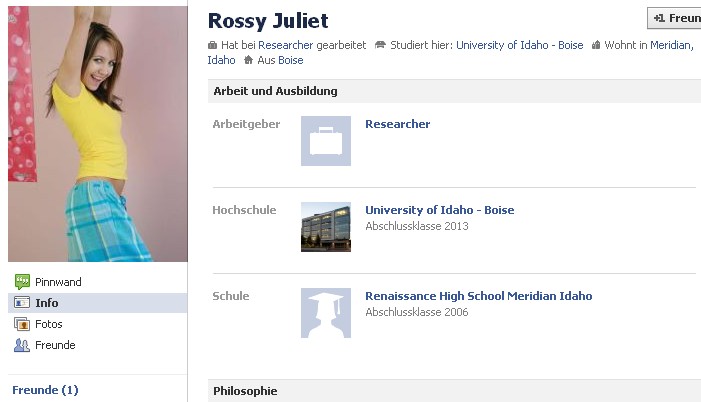Click the graduation cap school placeholder icon

325,313
